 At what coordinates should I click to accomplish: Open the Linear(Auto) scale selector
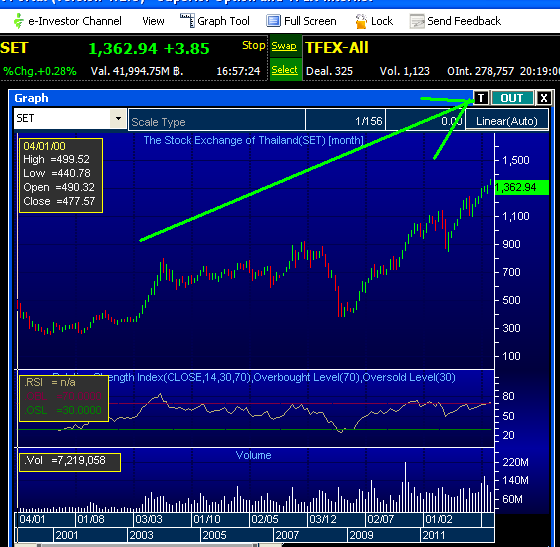[x=507, y=121]
